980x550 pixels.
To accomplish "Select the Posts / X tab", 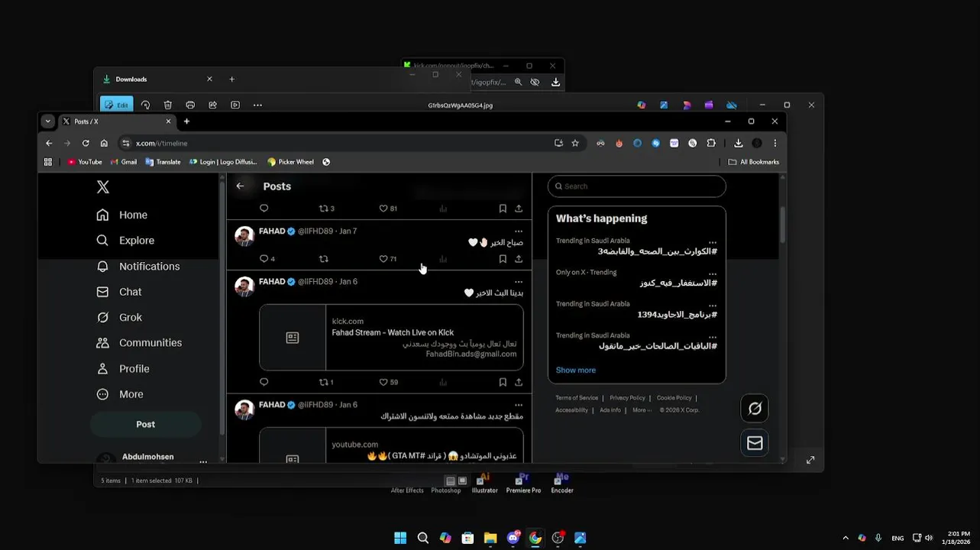I will coord(116,121).
